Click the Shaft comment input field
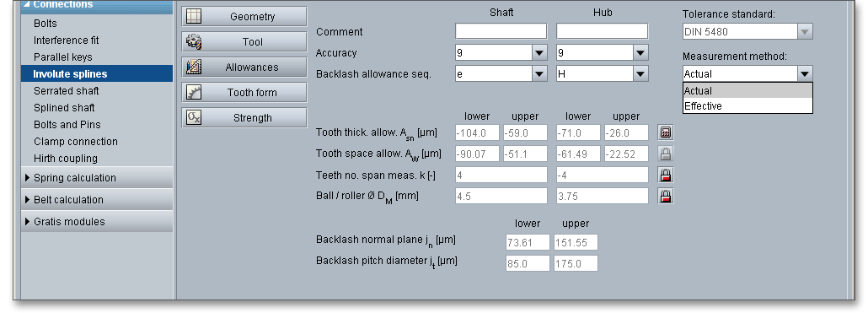Screen dimensions: 868x313 [x=501, y=31]
